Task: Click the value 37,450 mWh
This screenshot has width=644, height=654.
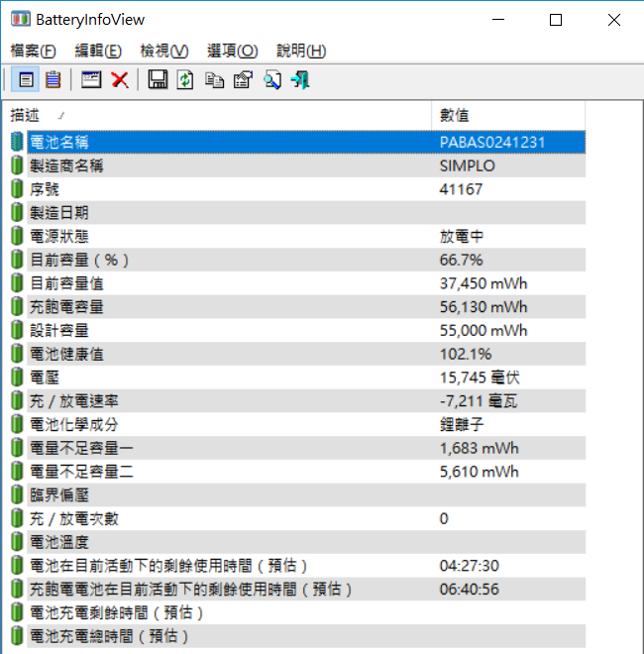Action: (x=483, y=283)
